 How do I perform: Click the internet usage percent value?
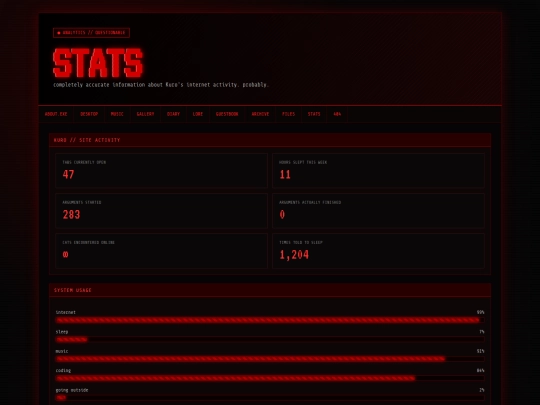(x=480, y=312)
